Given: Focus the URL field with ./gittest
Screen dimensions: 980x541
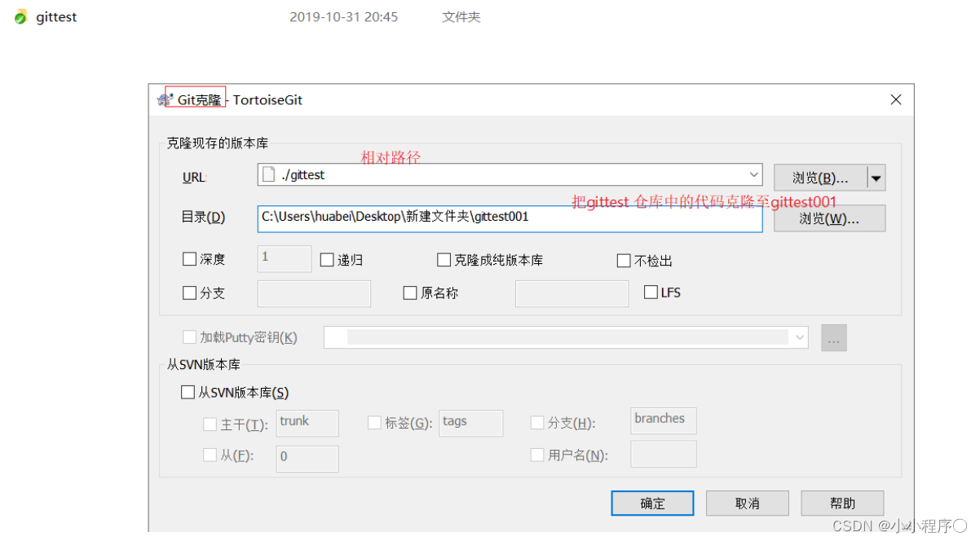Looking at the screenshot, I should tap(510, 174).
